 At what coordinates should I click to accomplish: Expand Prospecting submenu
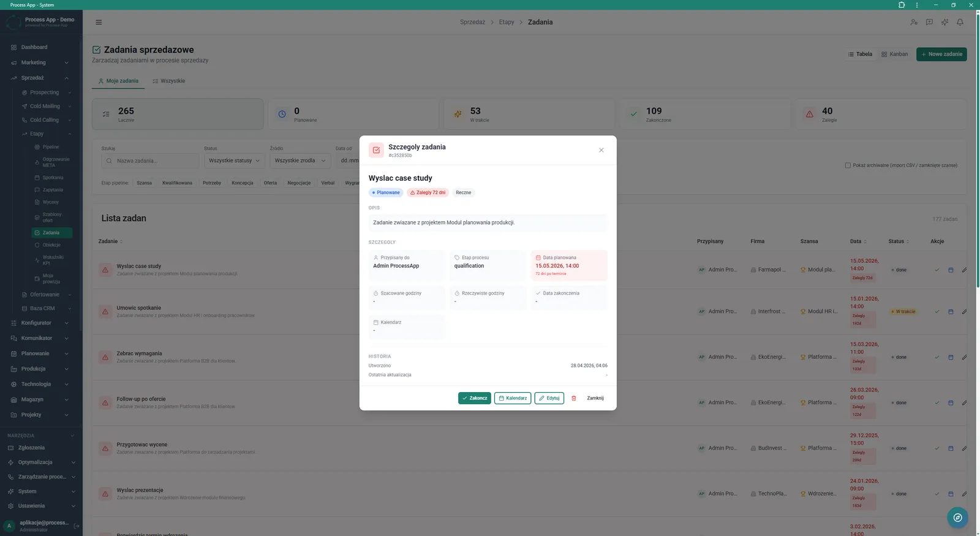(x=46, y=92)
